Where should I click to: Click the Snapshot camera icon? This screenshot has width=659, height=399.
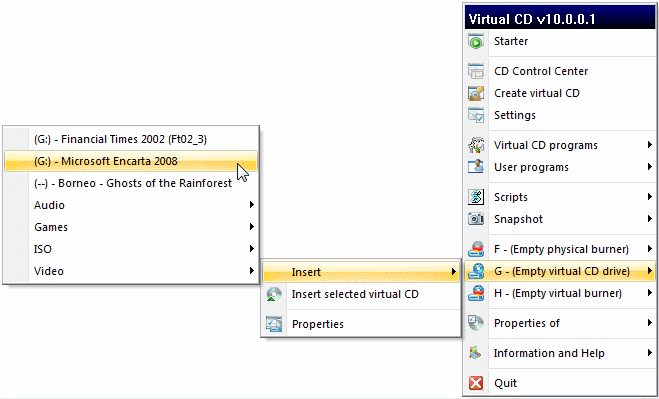pos(476,219)
